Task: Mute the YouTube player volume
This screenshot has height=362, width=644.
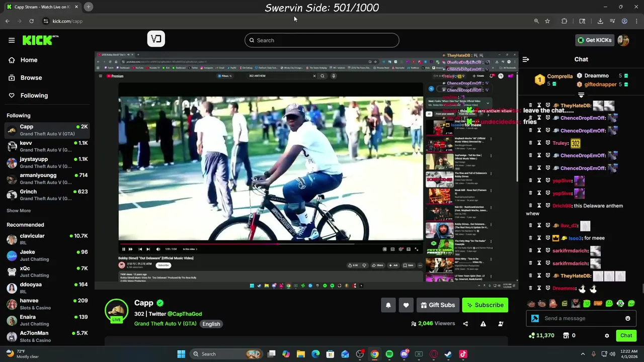Action: 158,249
